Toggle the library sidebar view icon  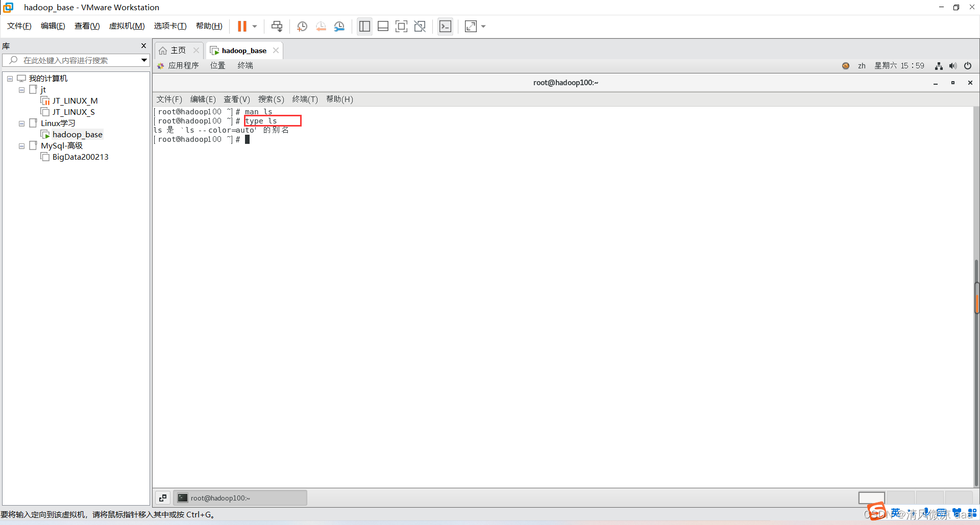[x=364, y=26]
